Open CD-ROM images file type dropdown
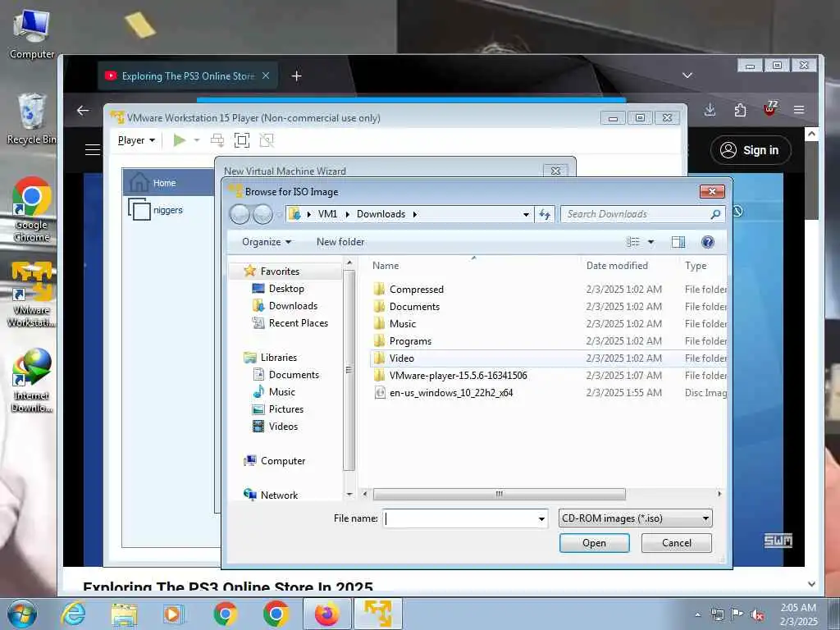 635,518
